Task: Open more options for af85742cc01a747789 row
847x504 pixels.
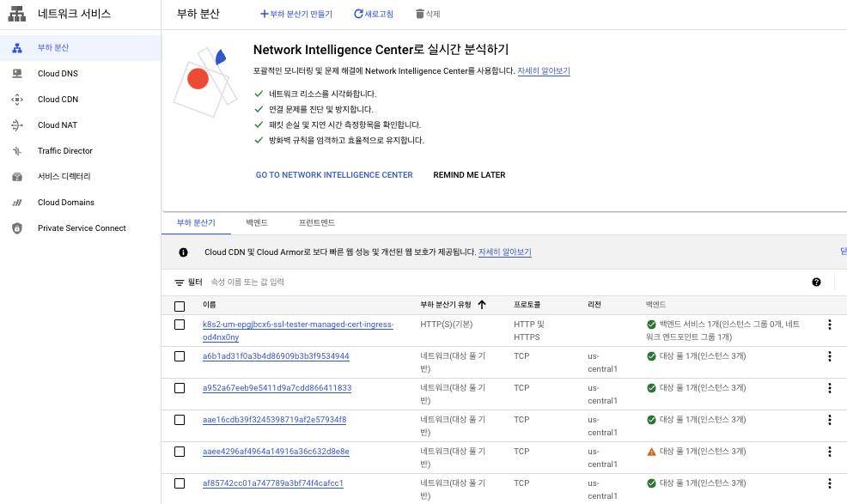Action: (830, 484)
